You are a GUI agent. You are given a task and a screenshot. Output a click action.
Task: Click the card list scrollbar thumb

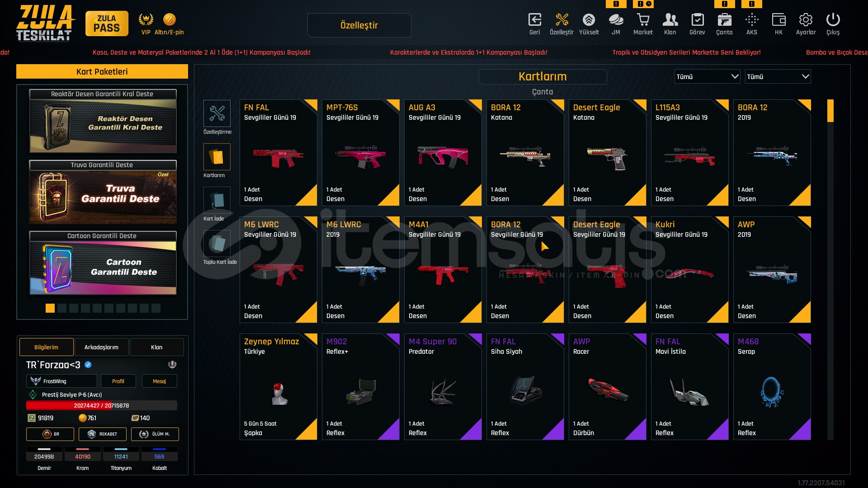(830, 111)
